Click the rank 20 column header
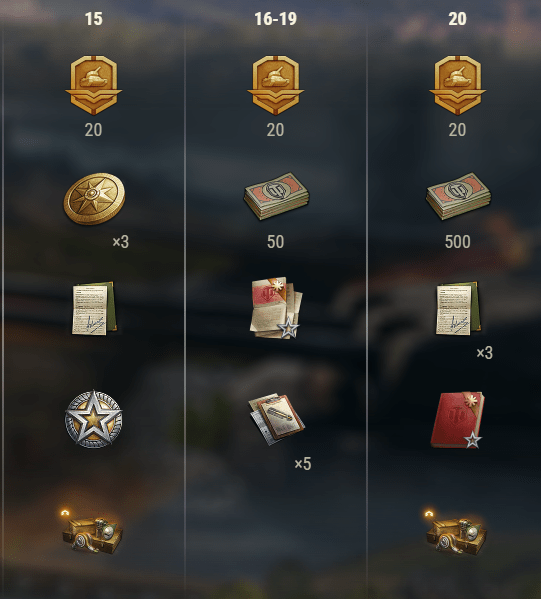541x599 pixels. [x=457, y=19]
